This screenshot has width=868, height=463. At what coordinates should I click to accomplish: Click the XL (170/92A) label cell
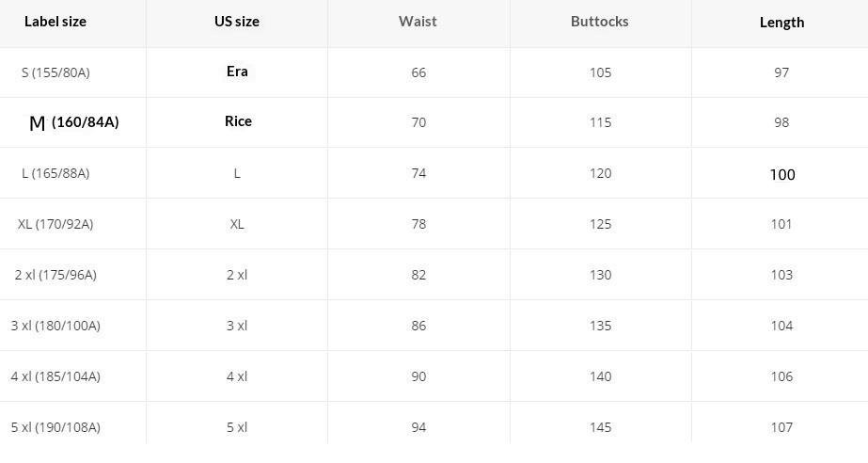(x=55, y=224)
